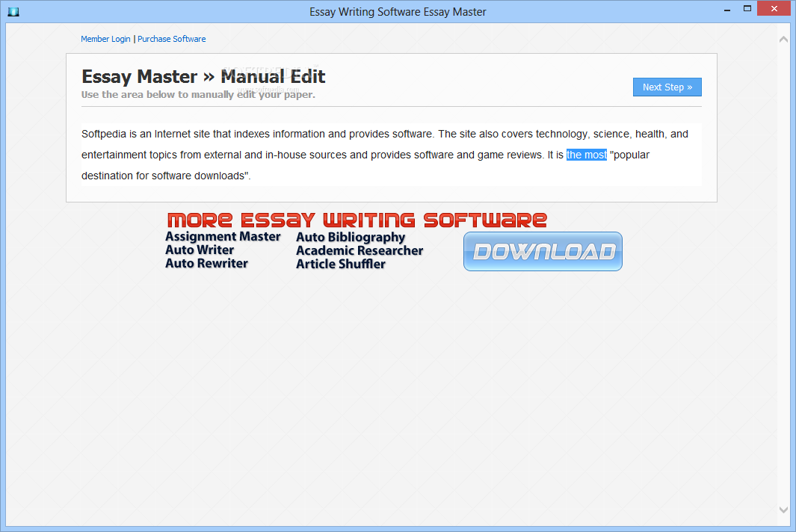The width and height of the screenshot is (796, 532).
Task: Select the "Article Shuffler" text
Action: point(341,264)
